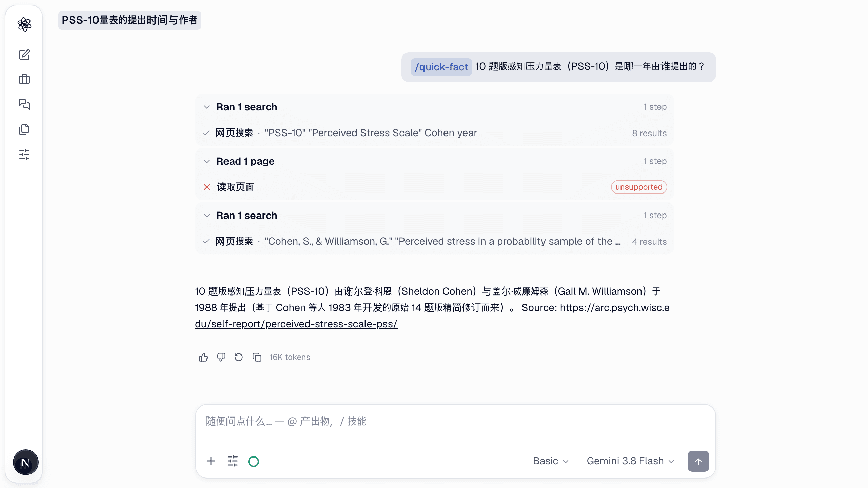868x488 pixels.
Task: Click the atom logo icon in sidebar
Action: point(24,24)
